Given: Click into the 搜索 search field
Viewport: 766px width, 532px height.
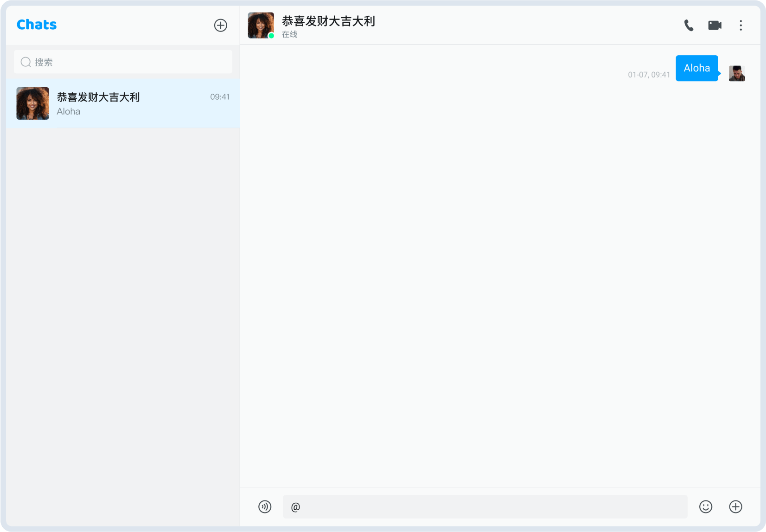Looking at the screenshot, I should pos(123,62).
